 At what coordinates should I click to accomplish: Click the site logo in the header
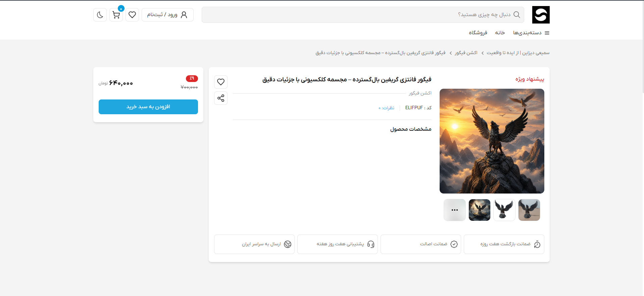click(541, 15)
